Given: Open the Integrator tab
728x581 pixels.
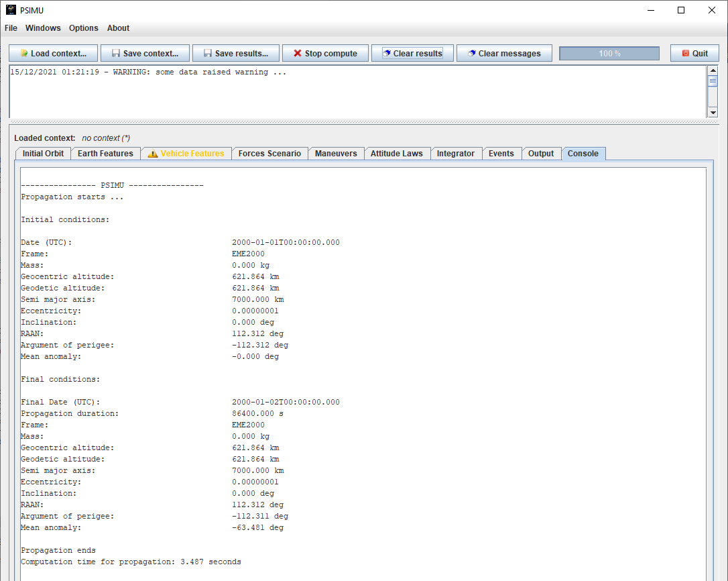Looking at the screenshot, I should [x=456, y=154].
